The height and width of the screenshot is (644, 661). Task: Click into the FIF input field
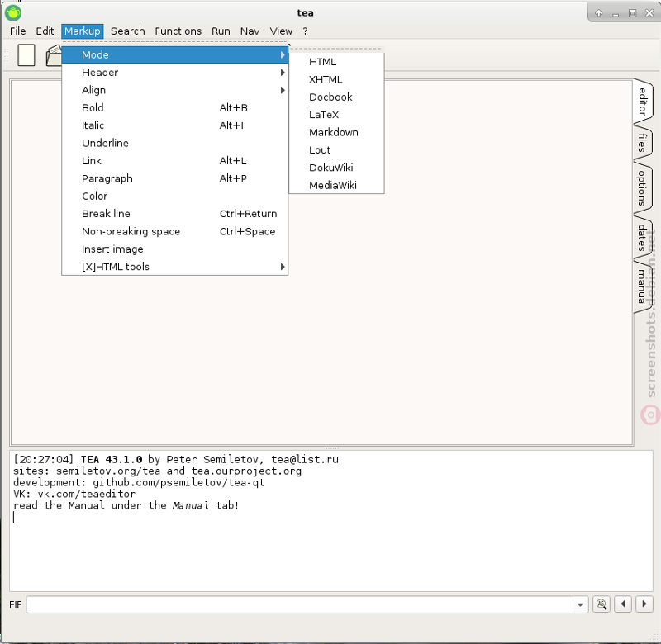pyautogui.click(x=300, y=604)
